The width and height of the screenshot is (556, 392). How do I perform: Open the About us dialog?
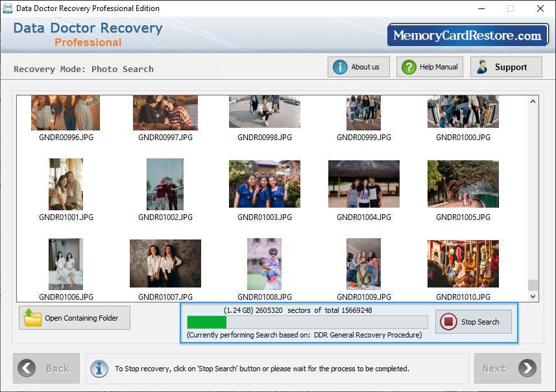359,67
